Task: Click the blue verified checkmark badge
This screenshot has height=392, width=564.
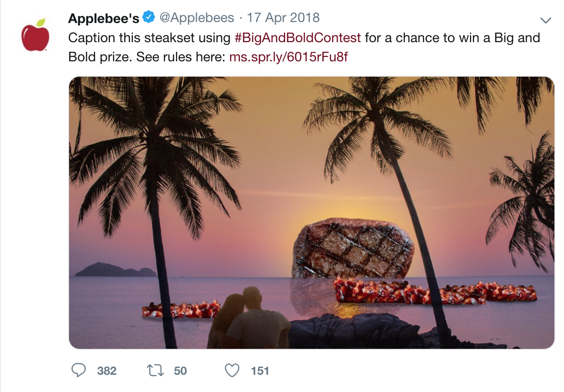Action: point(149,17)
